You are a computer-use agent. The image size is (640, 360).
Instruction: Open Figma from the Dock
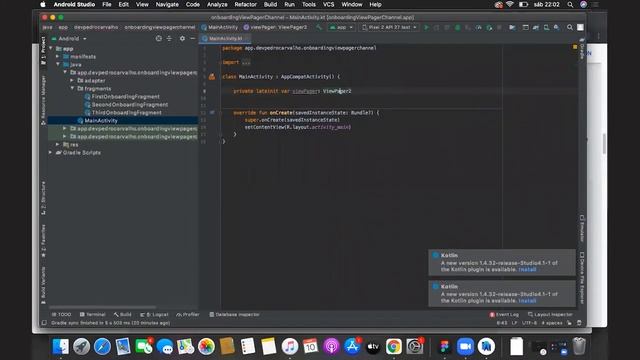click(x=444, y=347)
